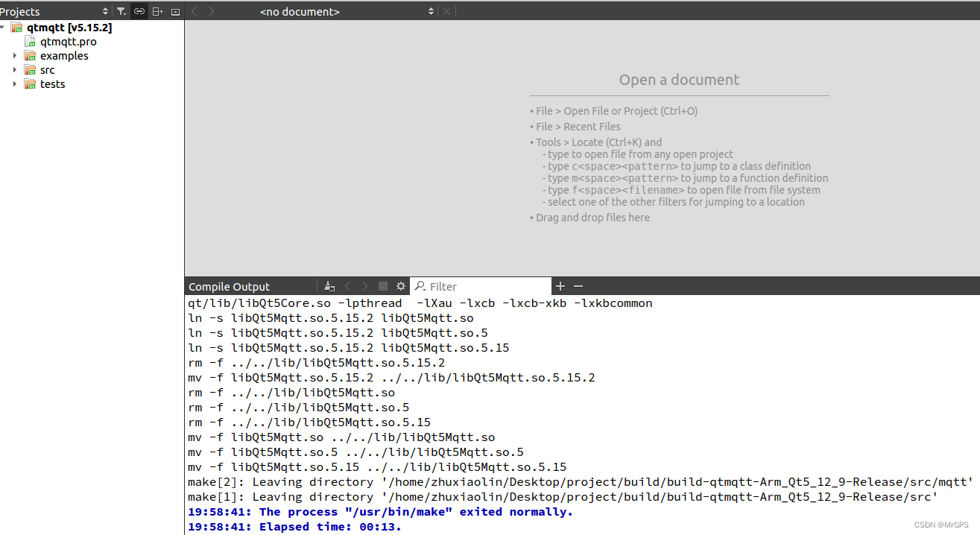Image resolution: width=980 pixels, height=535 pixels.
Task: Jump to previous issue with the left arrow icon
Action: [347, 285]
